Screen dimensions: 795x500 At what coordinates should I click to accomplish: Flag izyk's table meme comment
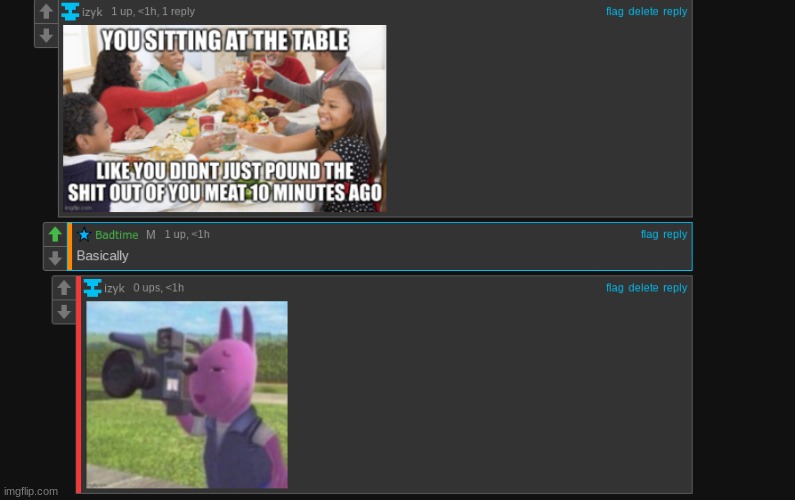[x=615, y=11]
